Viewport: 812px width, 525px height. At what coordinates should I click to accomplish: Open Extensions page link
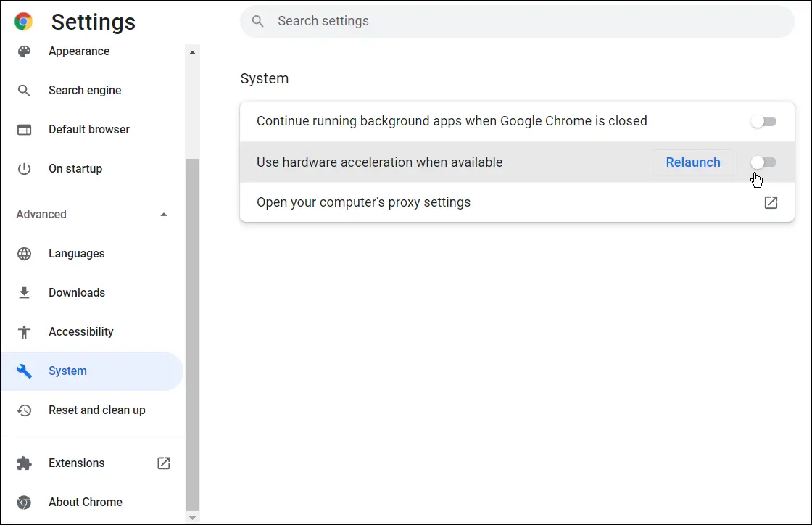pyautogui.click(x=92, y=463)
